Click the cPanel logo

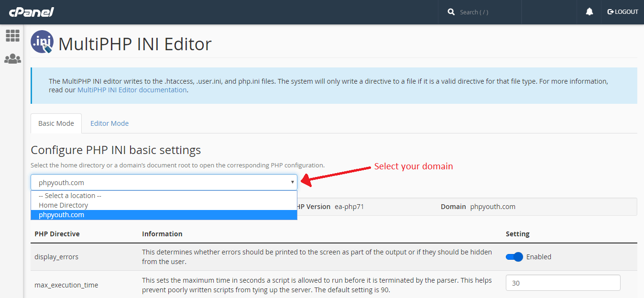(31, 12)
